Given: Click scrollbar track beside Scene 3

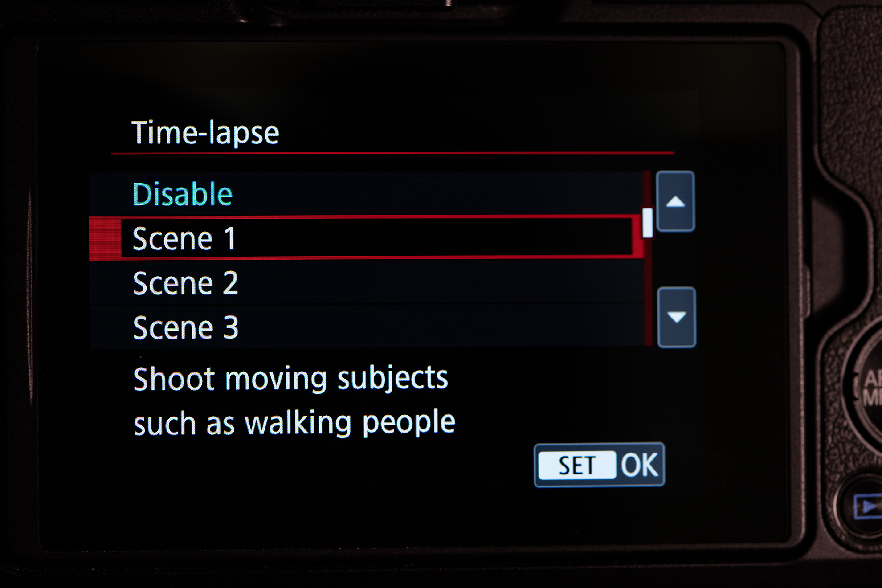Looking at the screenshot, I should point(648,327).
